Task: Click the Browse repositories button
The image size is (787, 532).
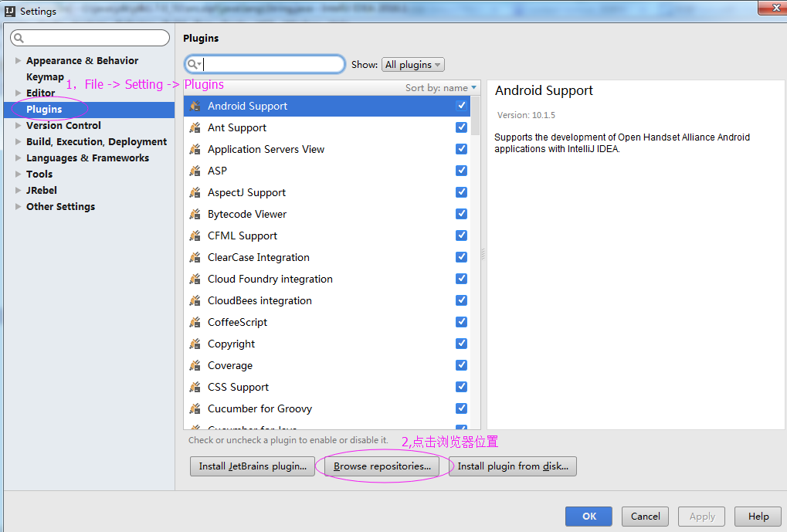Action: tap(382, 466)
